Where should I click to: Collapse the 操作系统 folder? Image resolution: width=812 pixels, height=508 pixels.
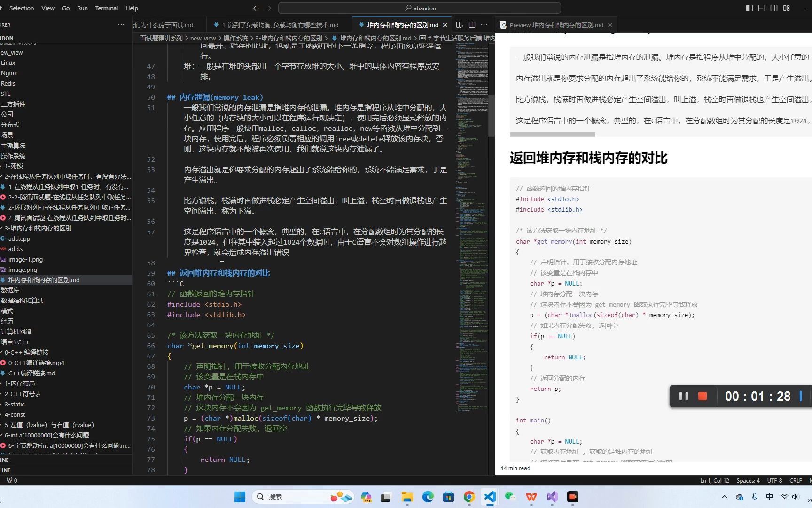pos(66,156)
